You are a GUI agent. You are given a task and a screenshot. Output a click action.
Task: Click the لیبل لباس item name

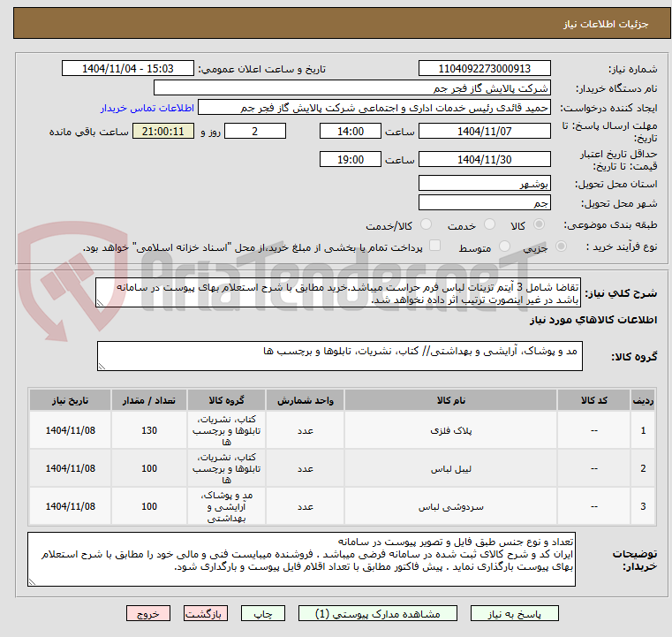[x=451, y=469]
